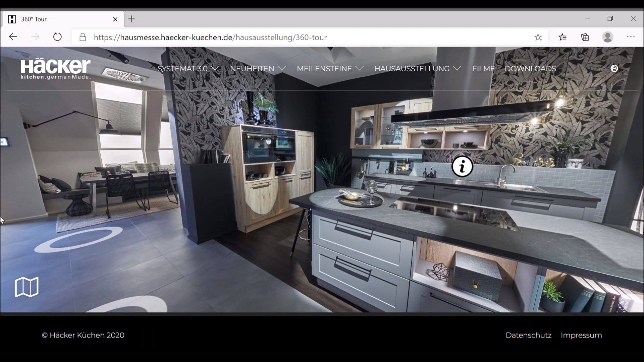Screen dimensions: 644x362
Task: Go back using the browser arrow
Action: (x=13, y=37)
